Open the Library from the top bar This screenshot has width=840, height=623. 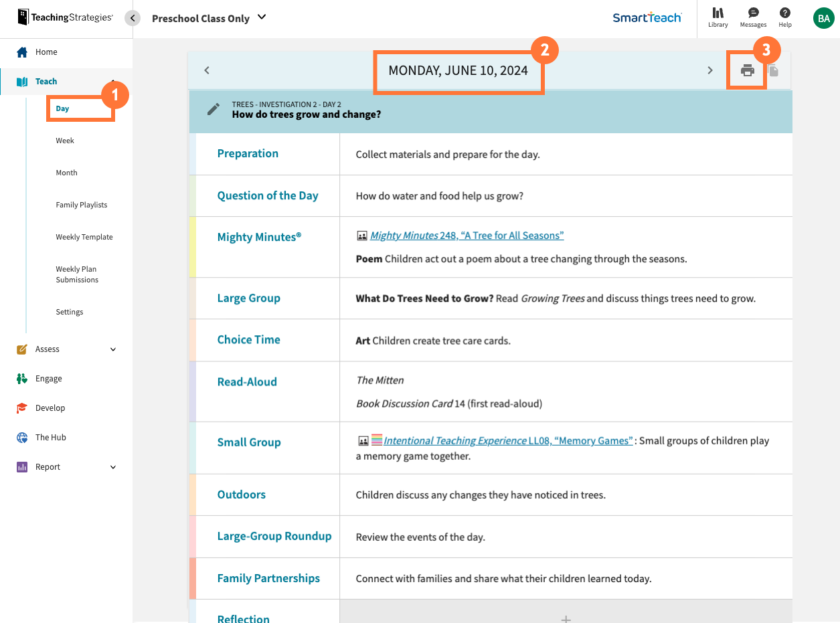[718, 18]
